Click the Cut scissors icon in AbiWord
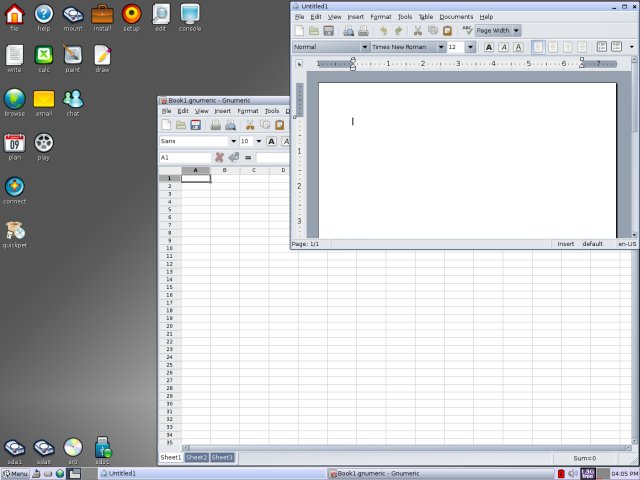The image size is (640, 480). (418, 31)
